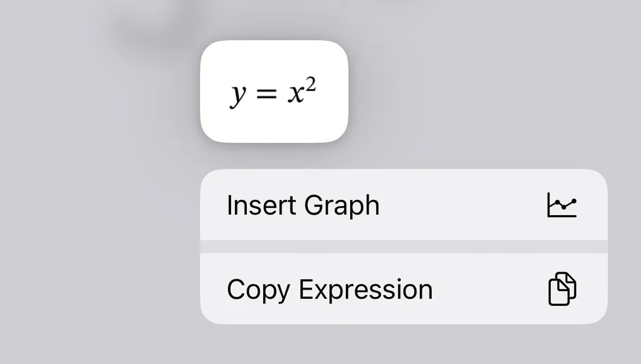Click the Insert Graph text label
This screenshot has width=641, height=364.
[x=303, y=205]
